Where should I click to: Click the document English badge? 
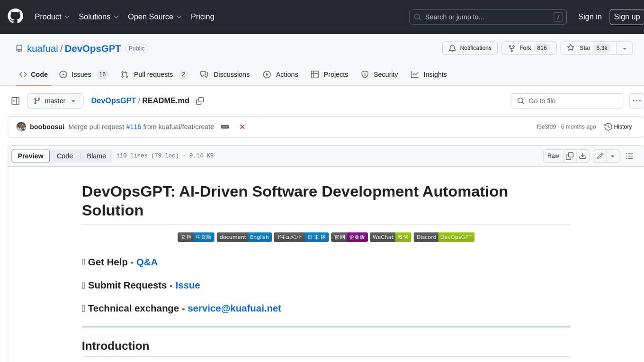tap(244, 237)
